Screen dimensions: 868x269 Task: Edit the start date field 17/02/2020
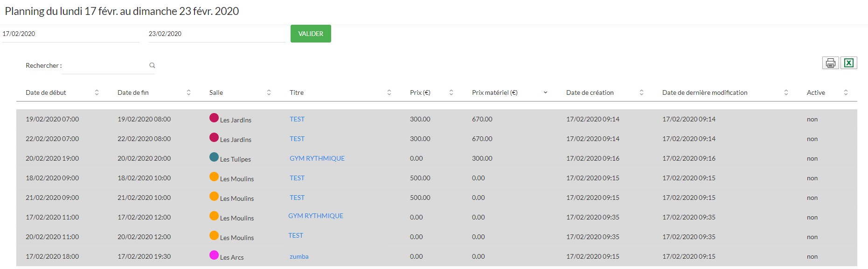tap(71, 34)
